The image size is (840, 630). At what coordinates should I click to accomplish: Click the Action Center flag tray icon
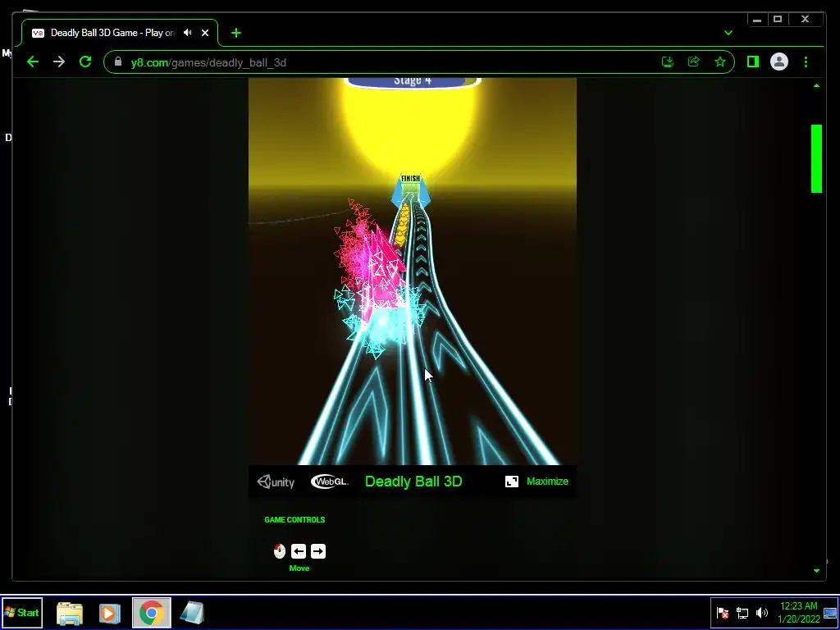pos(722,613)
